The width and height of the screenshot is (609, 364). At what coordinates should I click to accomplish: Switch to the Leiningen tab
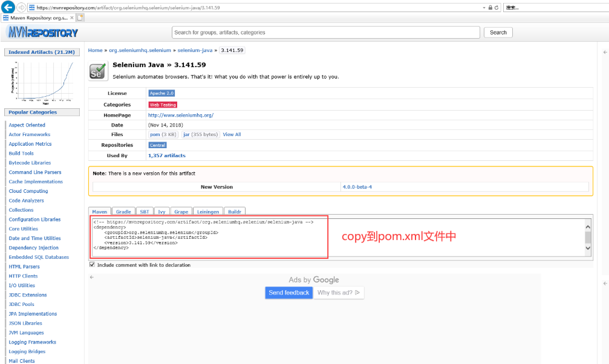(208, 212)
